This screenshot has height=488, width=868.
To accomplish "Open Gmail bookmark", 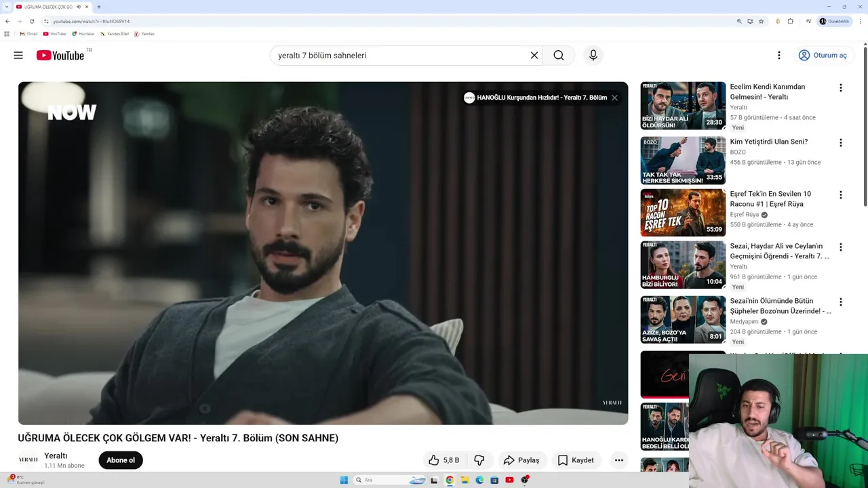I will click(28, 34).
